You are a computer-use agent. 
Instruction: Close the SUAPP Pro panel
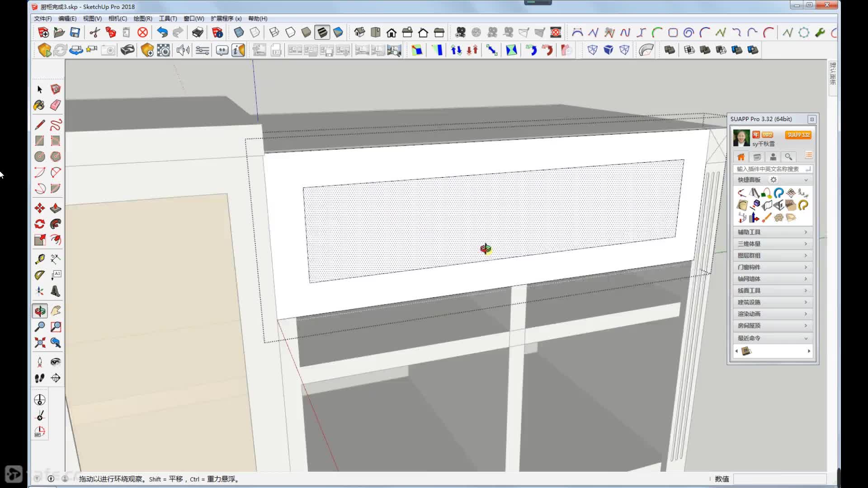coord(812,119)
